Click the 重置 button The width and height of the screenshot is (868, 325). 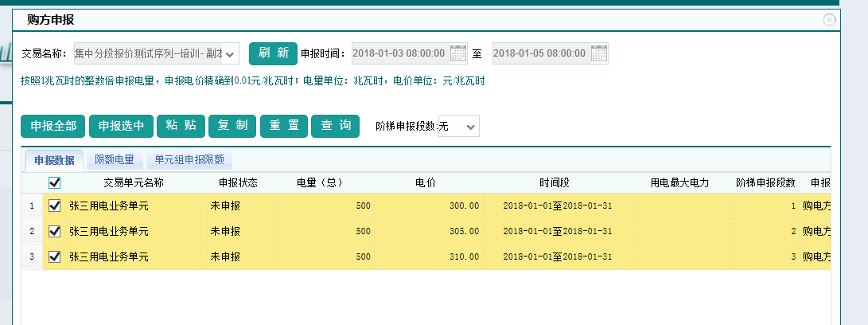click(284, 126)
